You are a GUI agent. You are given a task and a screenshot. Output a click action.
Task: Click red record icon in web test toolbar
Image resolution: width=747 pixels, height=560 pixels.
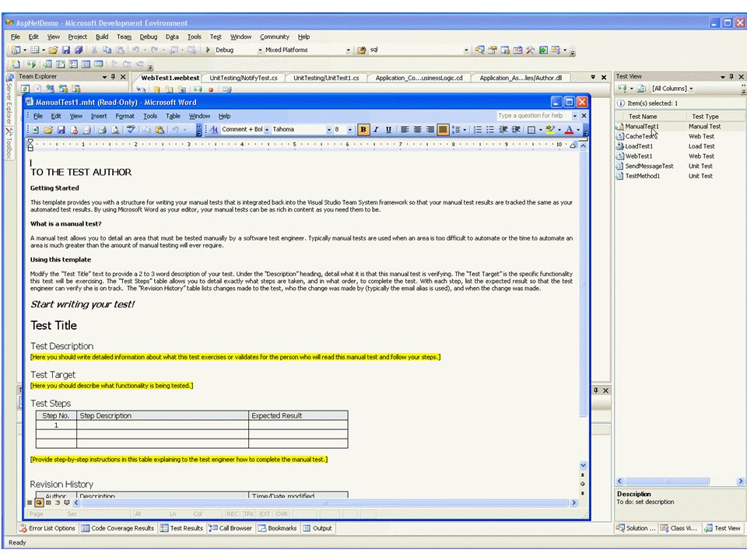click(x=211, y=89)
